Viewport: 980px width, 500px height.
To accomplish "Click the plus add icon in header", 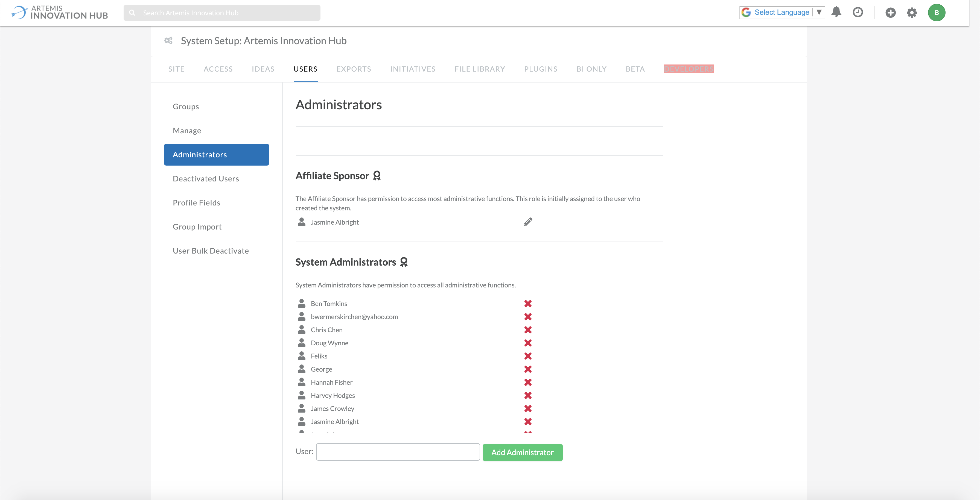I will click(891, 13).
